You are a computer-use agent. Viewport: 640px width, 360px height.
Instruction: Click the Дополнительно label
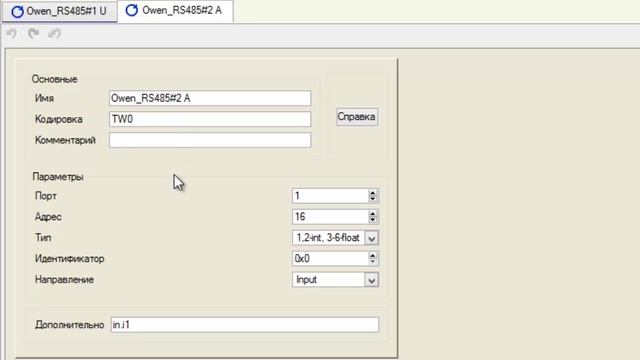69,325
